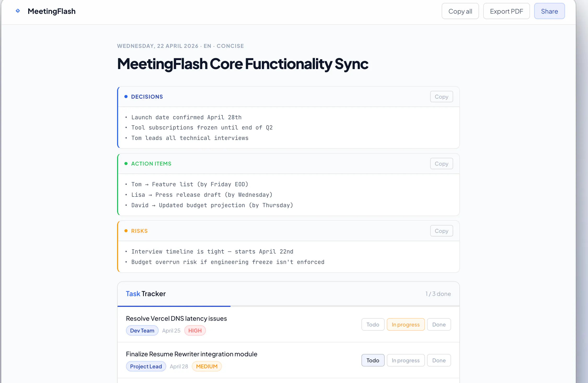The height and width of the screenshot is (383, 588).
Task: Set Vercel DNS task to Todo
Action: 373,324
